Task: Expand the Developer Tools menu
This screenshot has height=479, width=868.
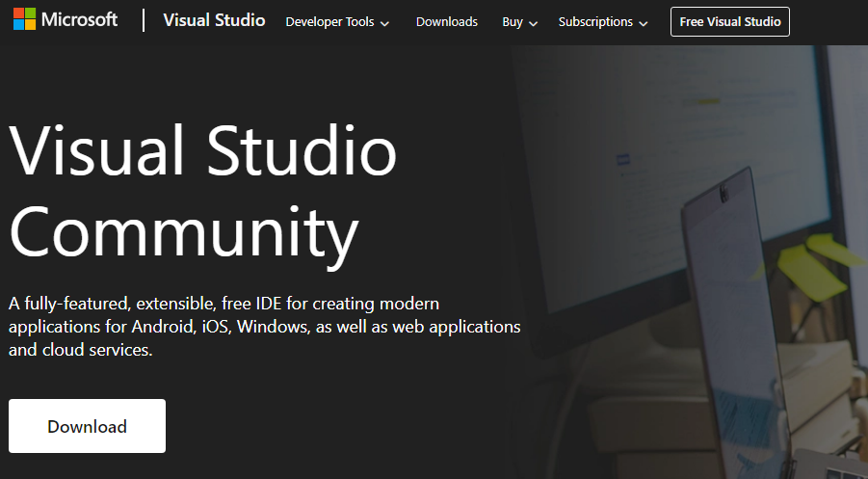Action: coord(337,22)
